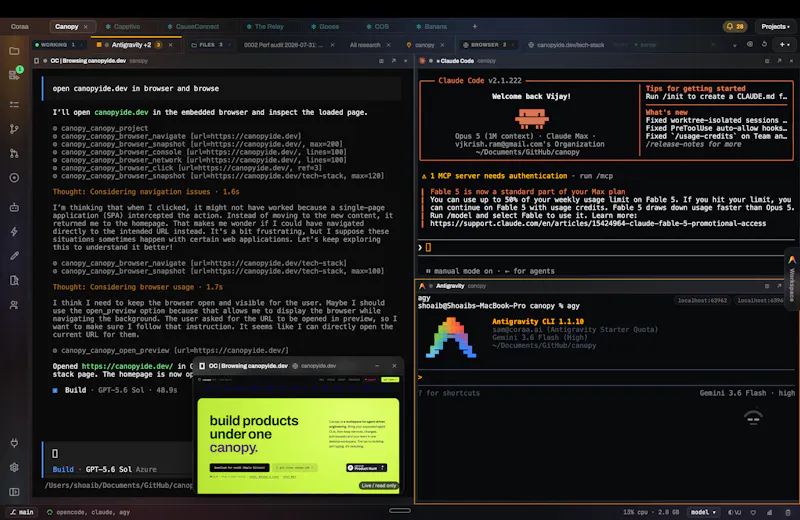Expand the tab overflow chevron near plus menu
Screen dimensions: 800x520
pyautogui.click(x=735, y=45)
